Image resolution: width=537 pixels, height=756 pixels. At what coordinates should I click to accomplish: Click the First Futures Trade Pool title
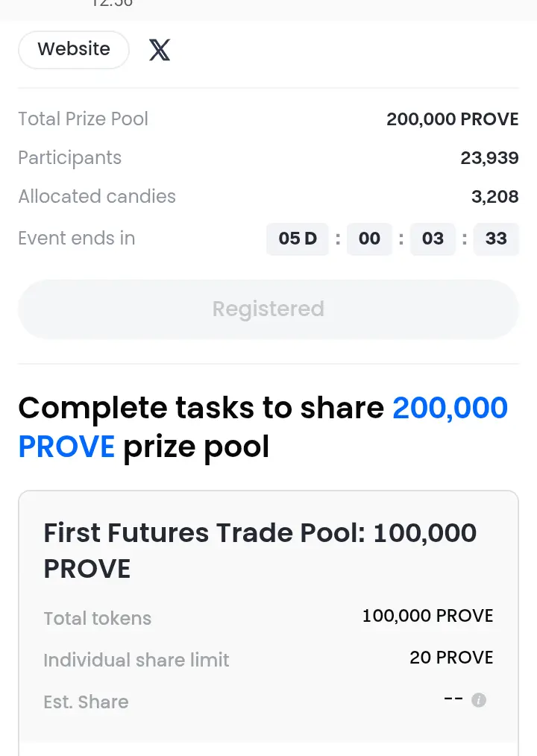pyautogui.click(x=260, y=551)
